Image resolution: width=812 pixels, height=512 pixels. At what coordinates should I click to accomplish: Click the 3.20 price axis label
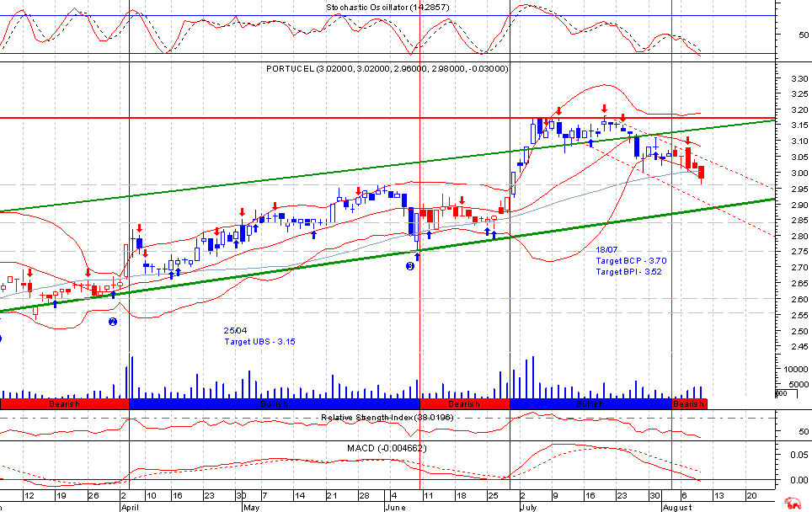coord(799,109)
